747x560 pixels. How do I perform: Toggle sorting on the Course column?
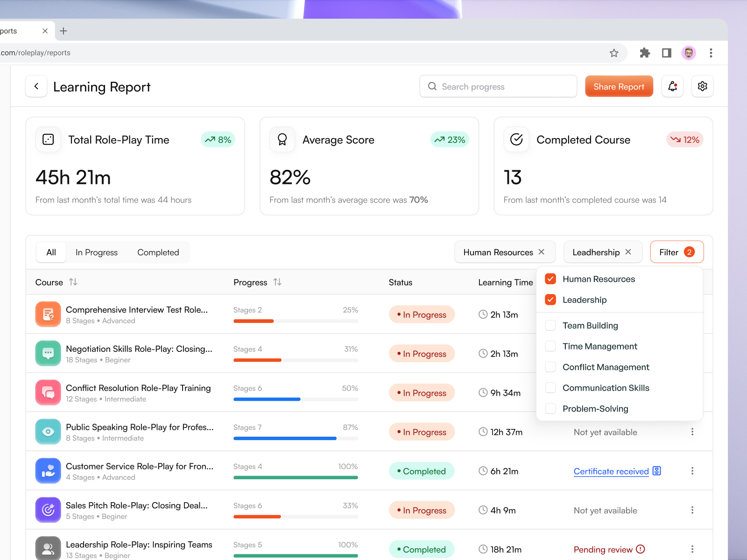coord(73,282)
